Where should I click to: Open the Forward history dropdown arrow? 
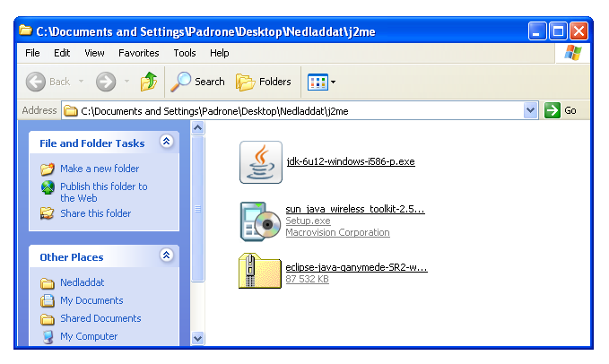(126, 82)
